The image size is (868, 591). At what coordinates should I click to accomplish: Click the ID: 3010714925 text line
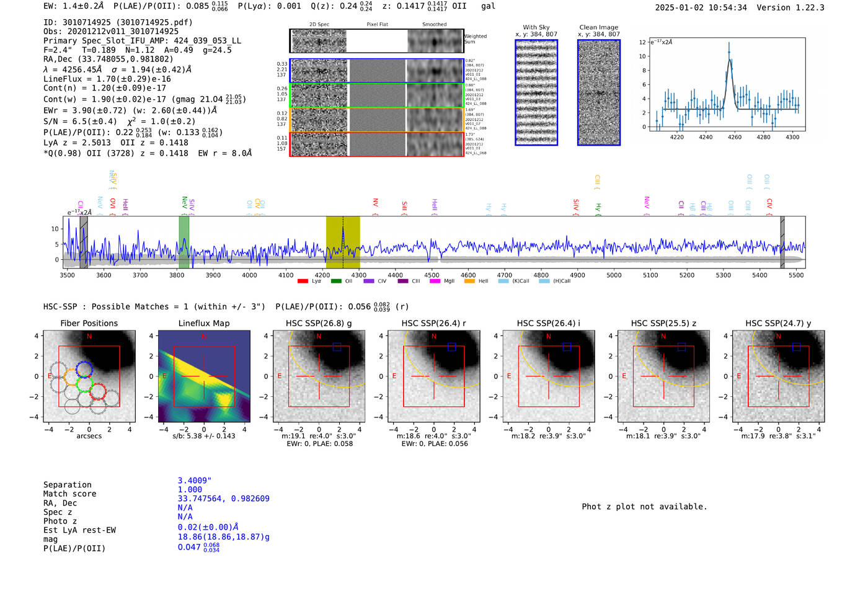pos(118,22)
